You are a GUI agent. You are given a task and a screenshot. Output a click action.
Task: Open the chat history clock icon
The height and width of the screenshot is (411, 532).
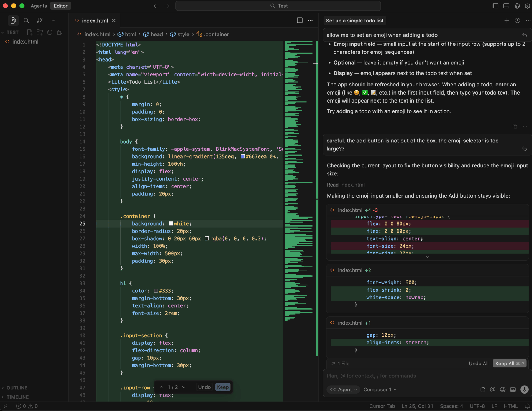pyautogui.click(x=517, y=21)
